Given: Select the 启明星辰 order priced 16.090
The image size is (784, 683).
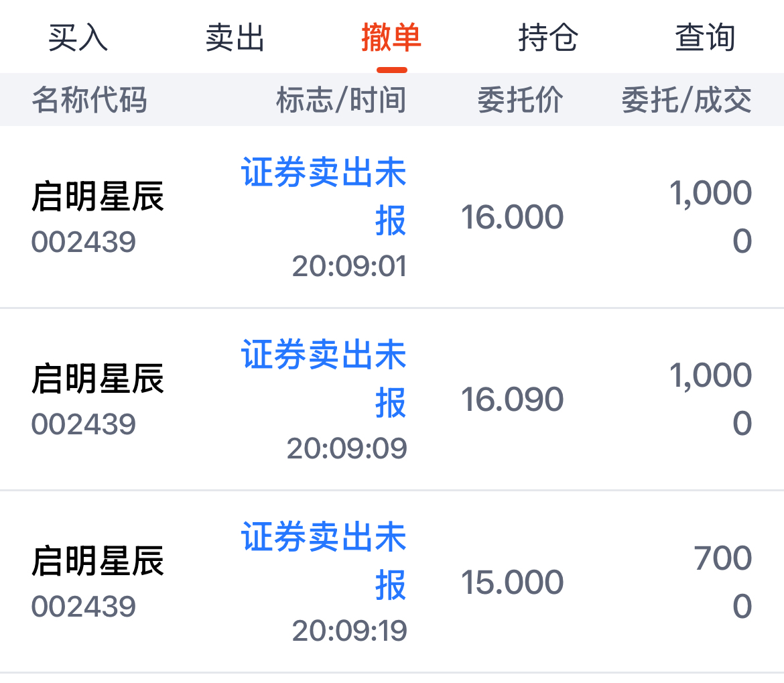Looking at the screenshot, I should 98,380.
